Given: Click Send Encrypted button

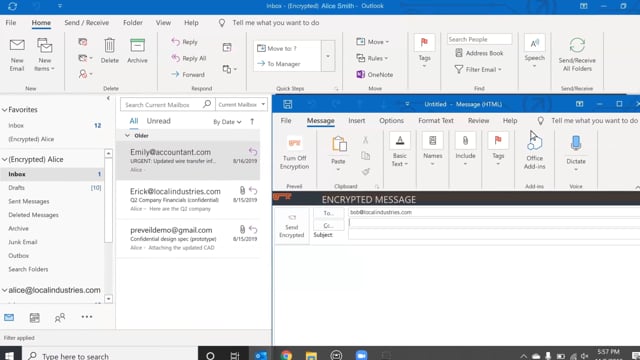Looking at the screenshot, I should click(x=291, y=226).
